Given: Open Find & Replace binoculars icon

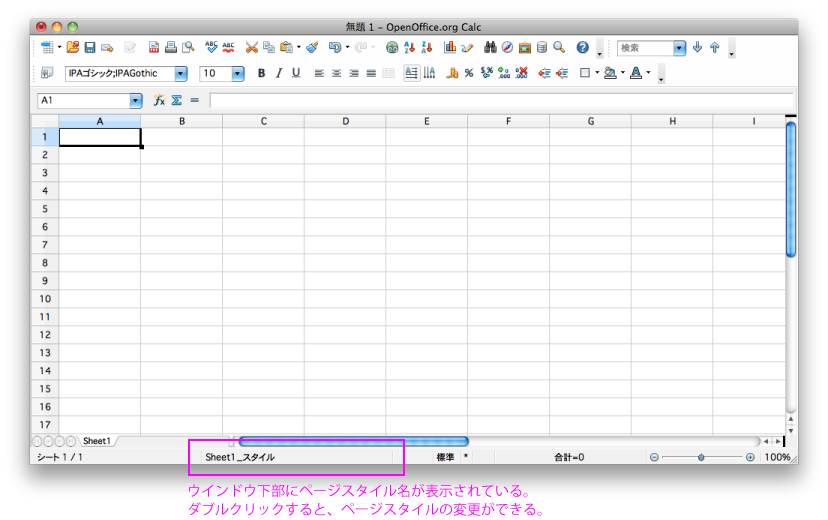Looking at the screenshot, I should (x=490, y=48).
